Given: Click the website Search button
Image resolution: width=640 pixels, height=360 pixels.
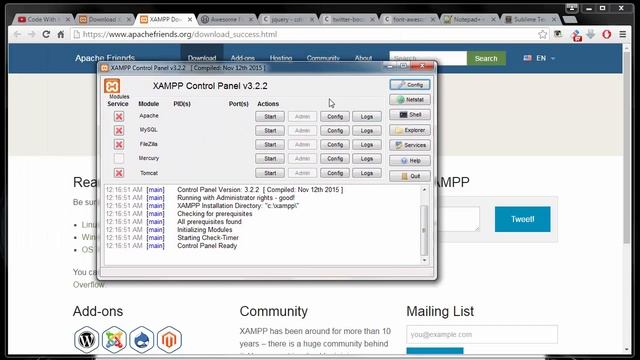Looking at the screenshot, I should (x=486, y=58).
